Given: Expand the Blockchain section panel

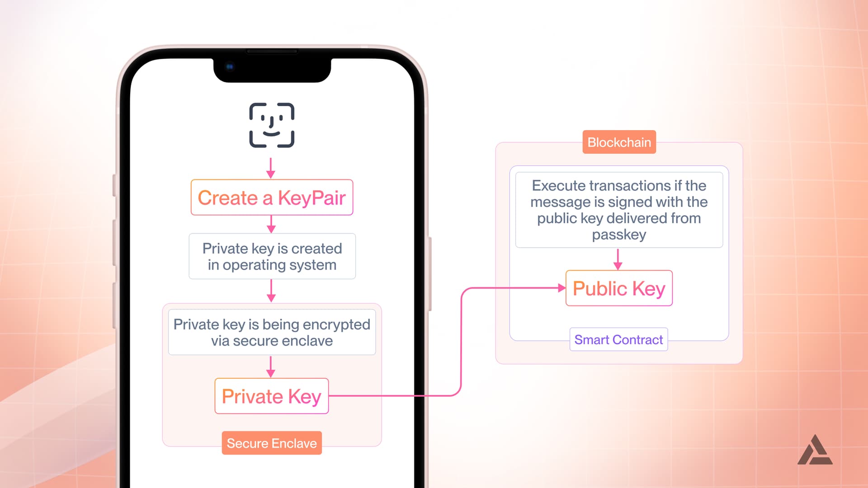Looking at the screenshot, I should click(619, 142).
